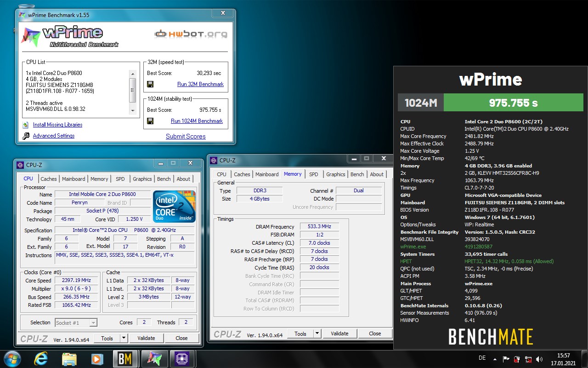This screenshot has height=368, width=588.
Task: Click the 1024M label in BenchMate panel
Action: click(x=421, y=103)
